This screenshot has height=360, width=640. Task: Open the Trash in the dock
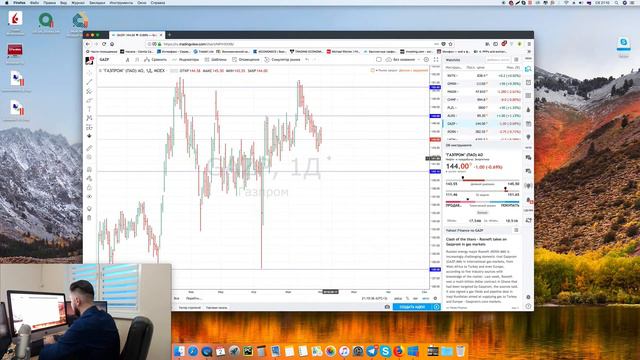tap(460, 351)
